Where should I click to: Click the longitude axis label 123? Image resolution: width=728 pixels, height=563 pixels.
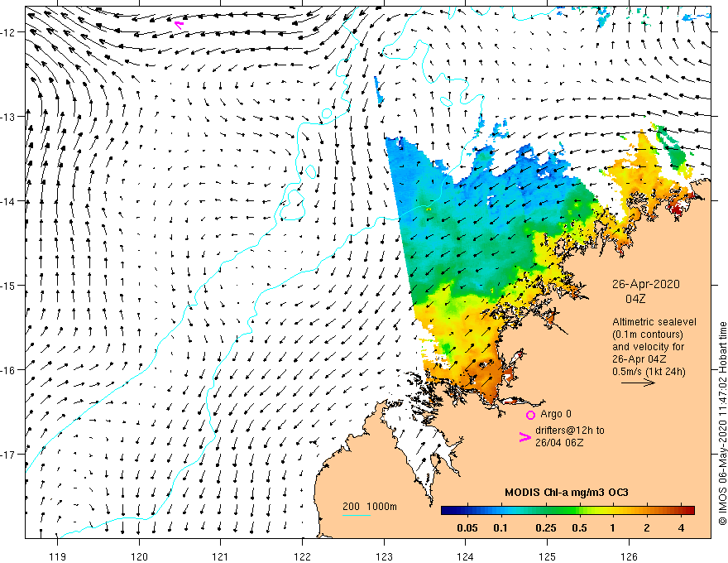(x=384, y=556)
